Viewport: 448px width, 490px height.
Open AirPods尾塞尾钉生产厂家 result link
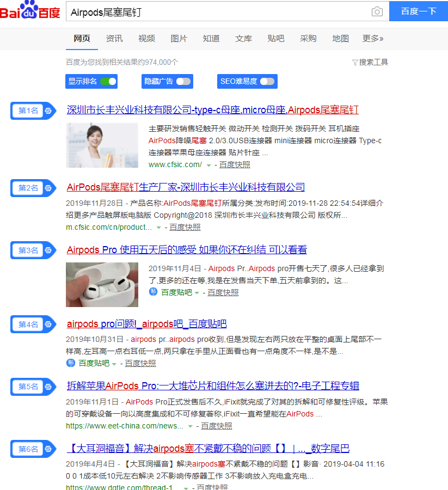tap(186, 187)
